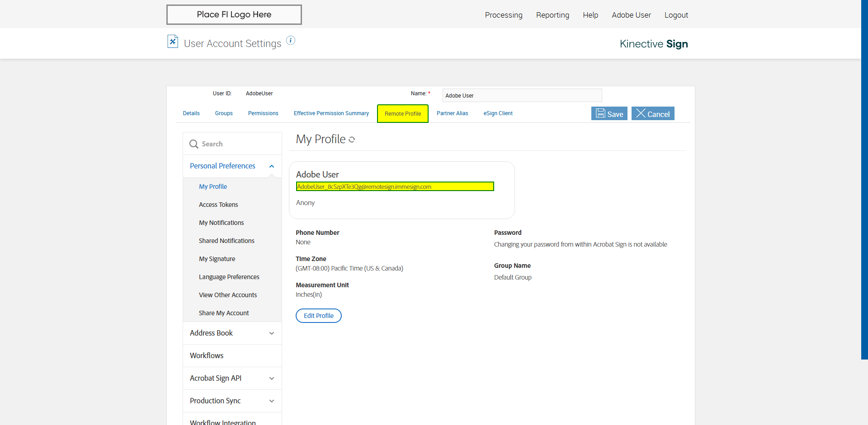Click the Logout link
The height and width of the screenshot is (425, 868).
click(x=676, y=15)
